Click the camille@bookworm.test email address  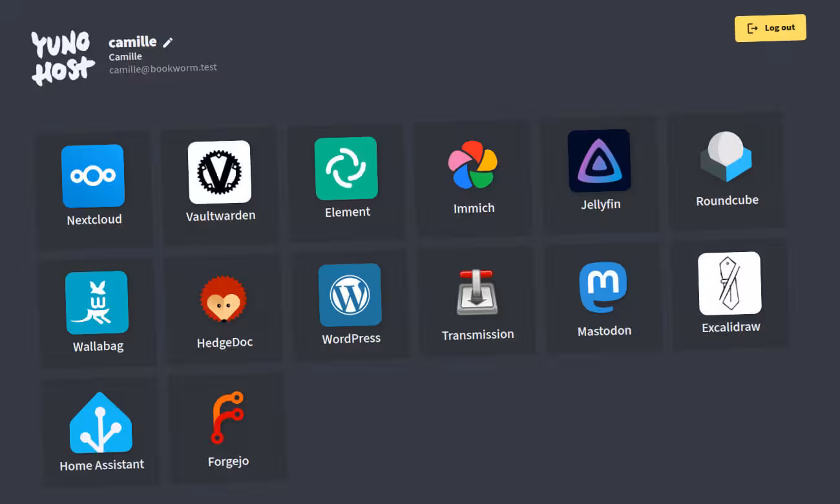(163, 67)
